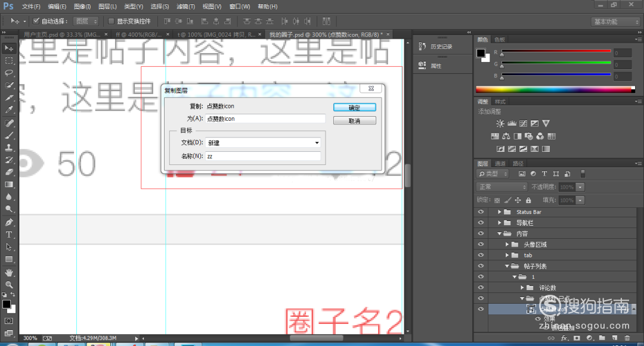Select the Lasso tool
Screen dimensions: 644x346
coord(8,73)
